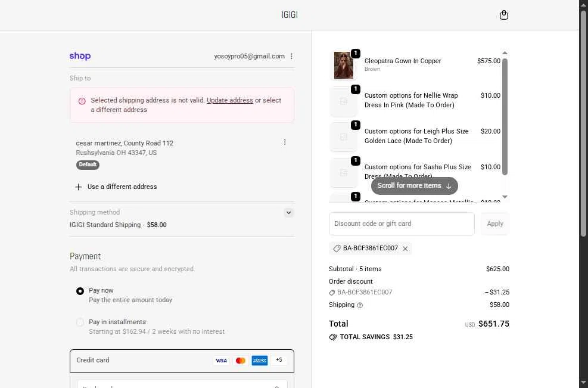Click Scroll for more items button
The image size is (588, 388).
[415, 186]
